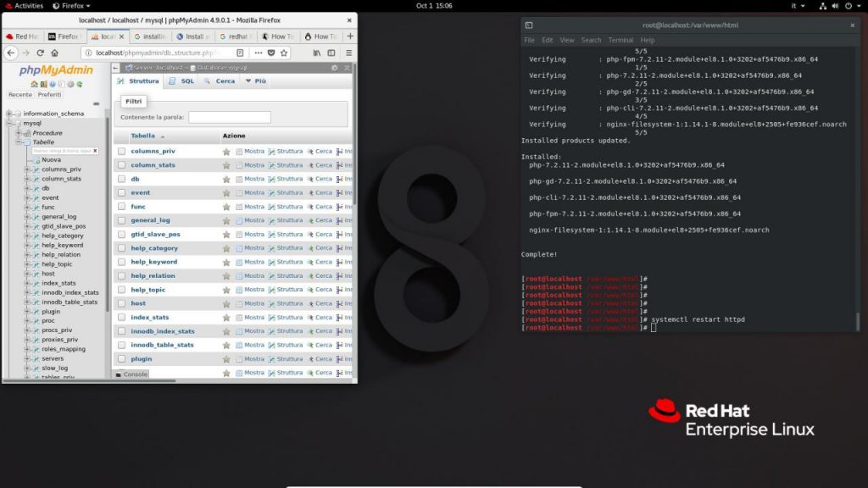This screenshot has height=488, width=868.
Task: Open terminal Help menu
Action: [x=647, y=40]
